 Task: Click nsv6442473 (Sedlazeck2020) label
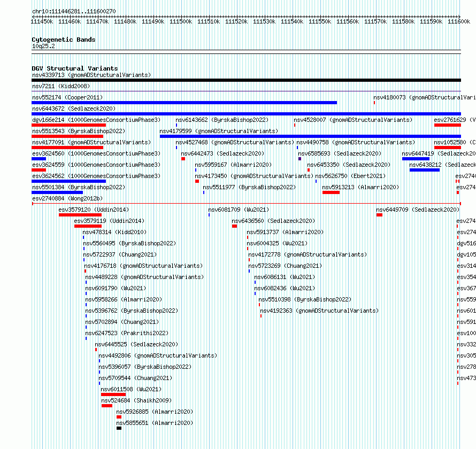pos(222,153)
